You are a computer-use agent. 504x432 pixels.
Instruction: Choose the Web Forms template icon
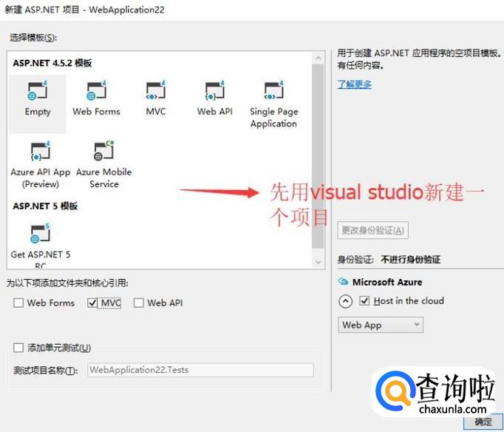(96, 91)
